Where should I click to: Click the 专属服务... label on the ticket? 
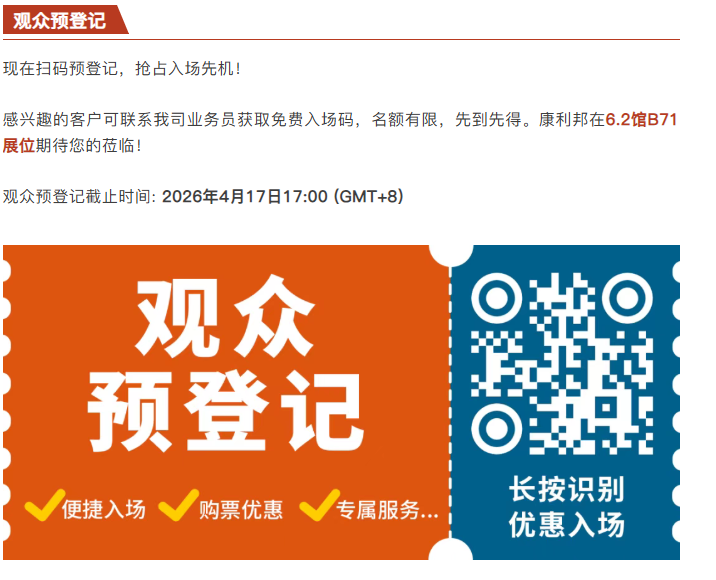click(387, 509)
